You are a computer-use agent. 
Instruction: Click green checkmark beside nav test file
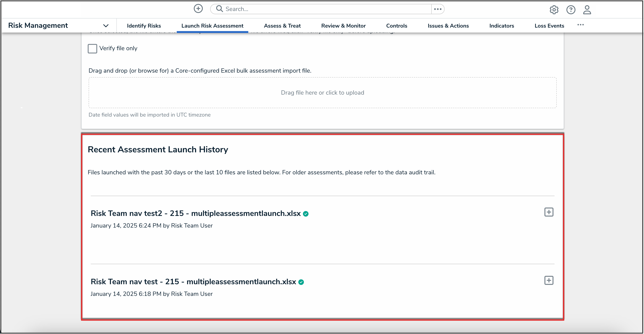(301, 282)
